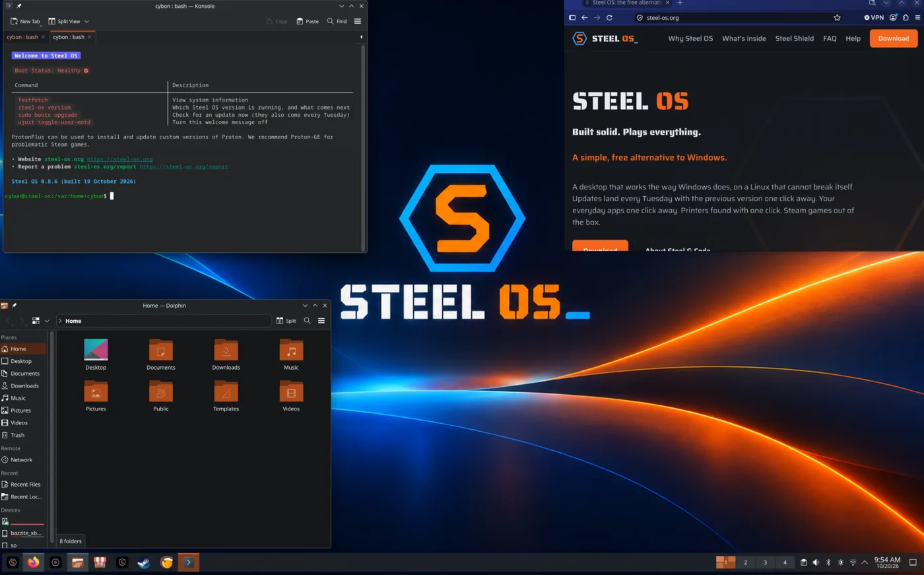Open Konsole's hamburger menu
The height and width of the screenshot is (575, 924).
click(358, 21)
